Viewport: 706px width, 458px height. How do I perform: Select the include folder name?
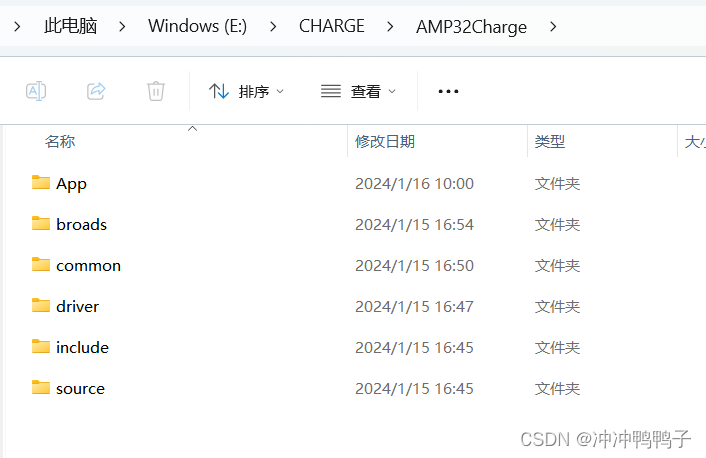pyautogui.click(x=82, y=347)
